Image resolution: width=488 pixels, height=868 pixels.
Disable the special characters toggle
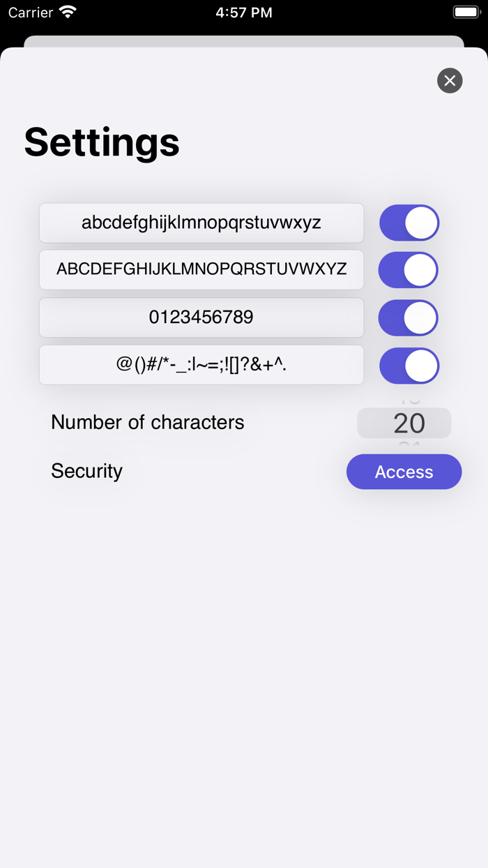coord(409,366)
